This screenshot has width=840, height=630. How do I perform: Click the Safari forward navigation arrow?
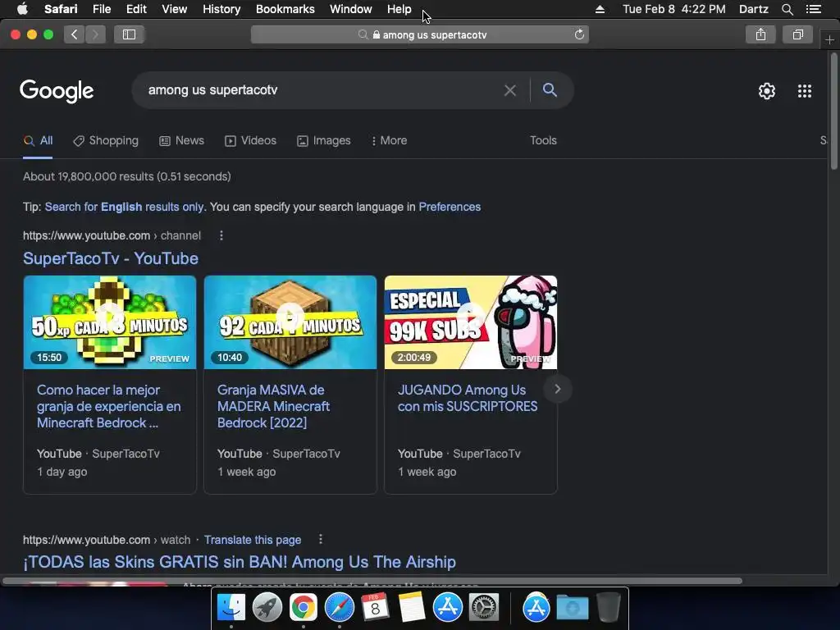(95, 34)
